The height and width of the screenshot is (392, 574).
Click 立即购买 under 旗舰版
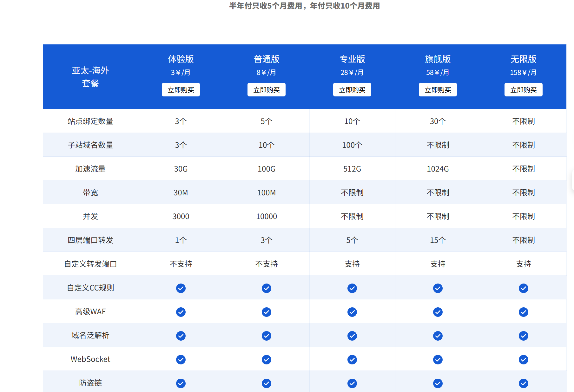point(438,89)
